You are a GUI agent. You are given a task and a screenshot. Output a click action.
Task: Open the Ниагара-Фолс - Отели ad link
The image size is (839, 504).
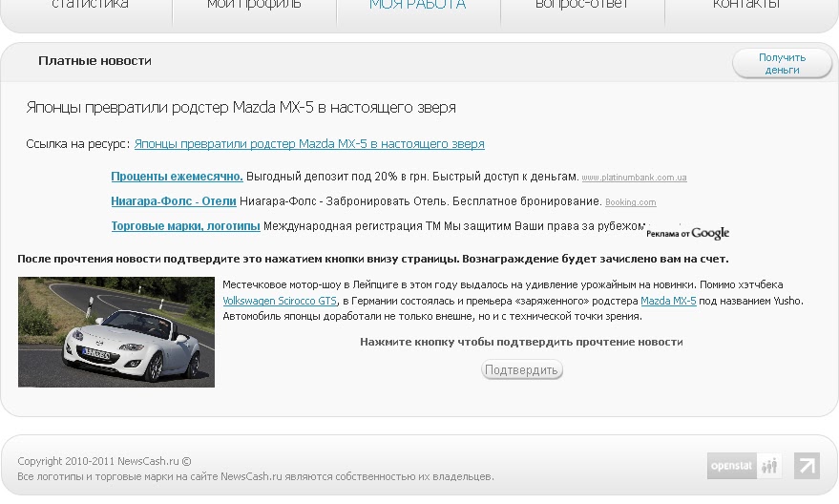[x=174, y=201]
